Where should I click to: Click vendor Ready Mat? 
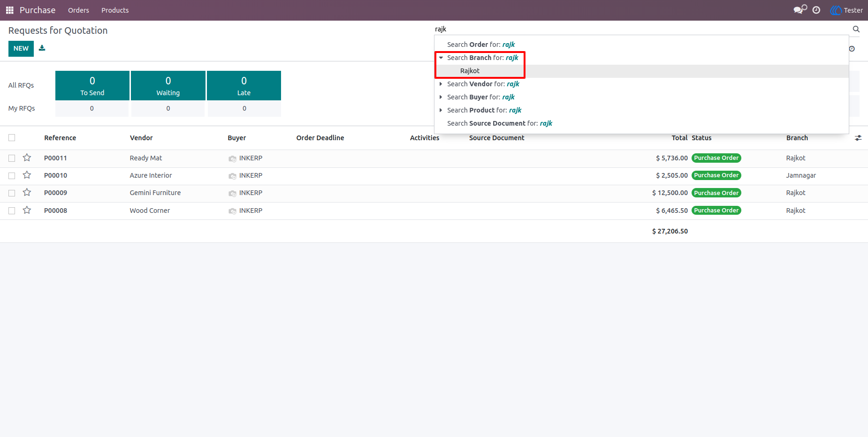click(x=146, y=158)
